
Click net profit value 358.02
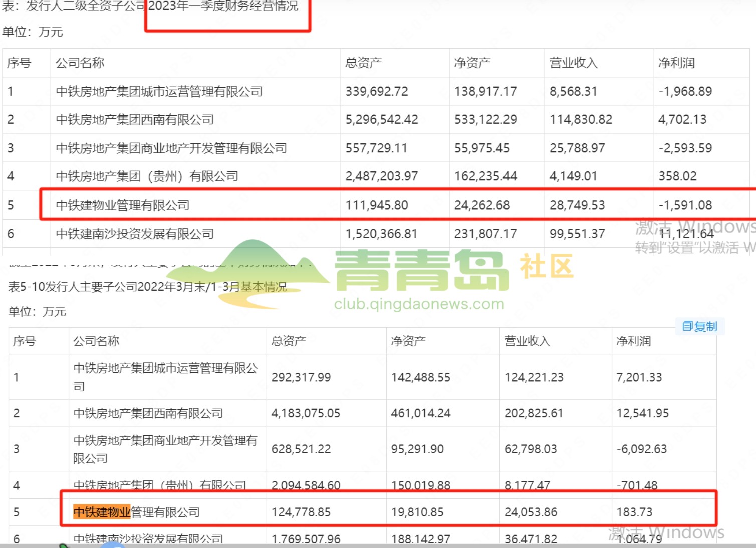[x=677, y=176]
